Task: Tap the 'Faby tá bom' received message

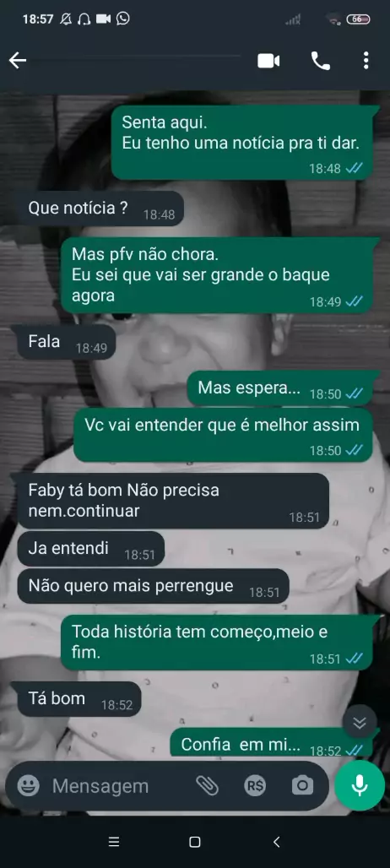Action: coord(173,501)
